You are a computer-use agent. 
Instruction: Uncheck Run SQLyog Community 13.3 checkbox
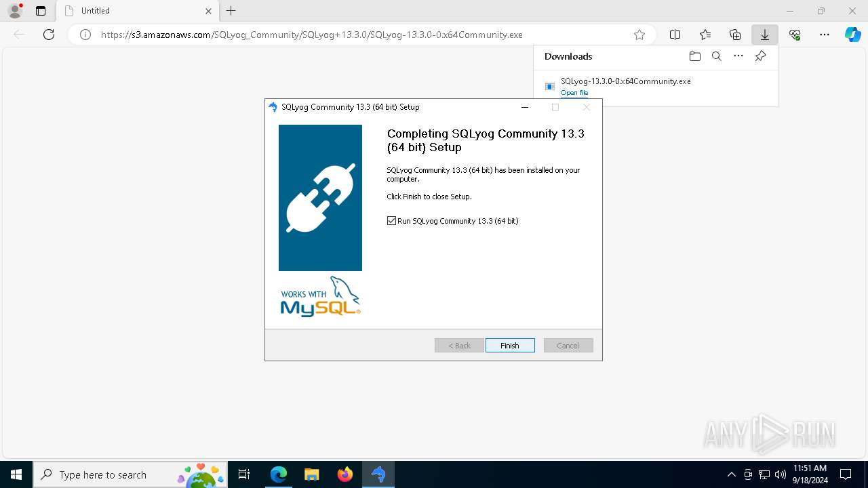click(391, 221)
